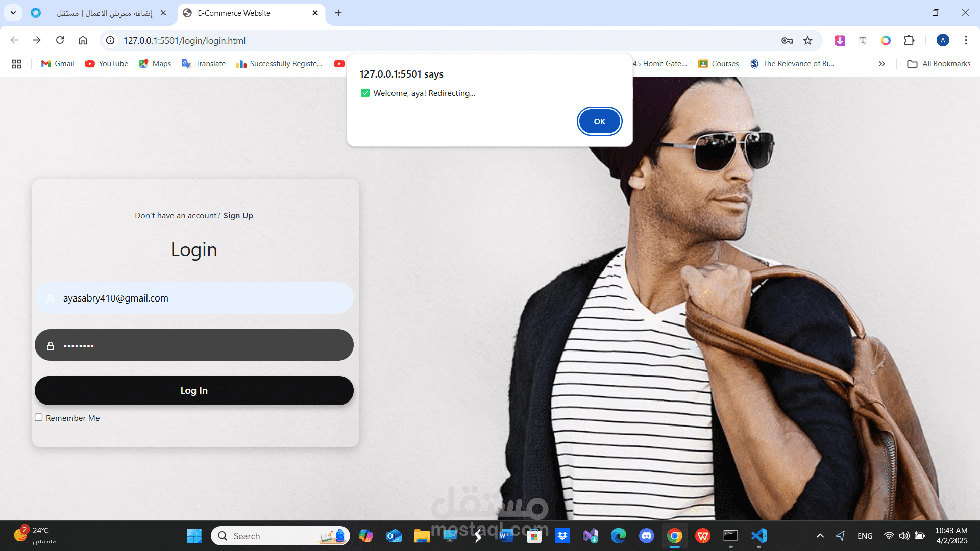
Task: Open the Extensions puzzle icon
Action: [x=909, y=40]
